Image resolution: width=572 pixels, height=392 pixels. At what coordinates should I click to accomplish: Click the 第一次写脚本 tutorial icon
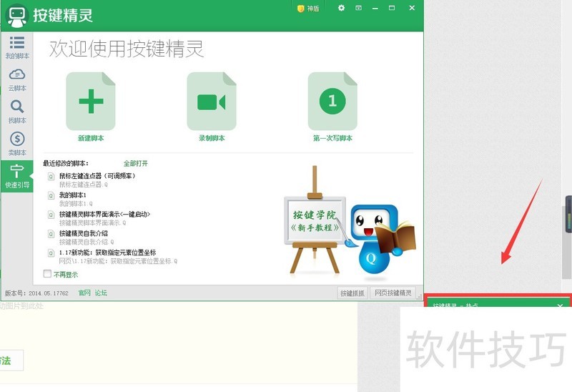[x=332, y=101]
